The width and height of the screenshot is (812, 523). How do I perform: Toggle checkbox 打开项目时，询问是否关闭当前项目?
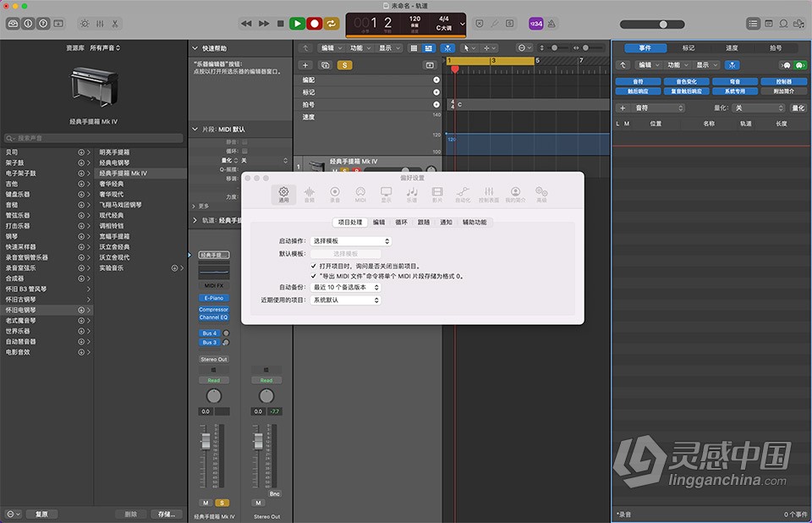(x=313, y=266)
